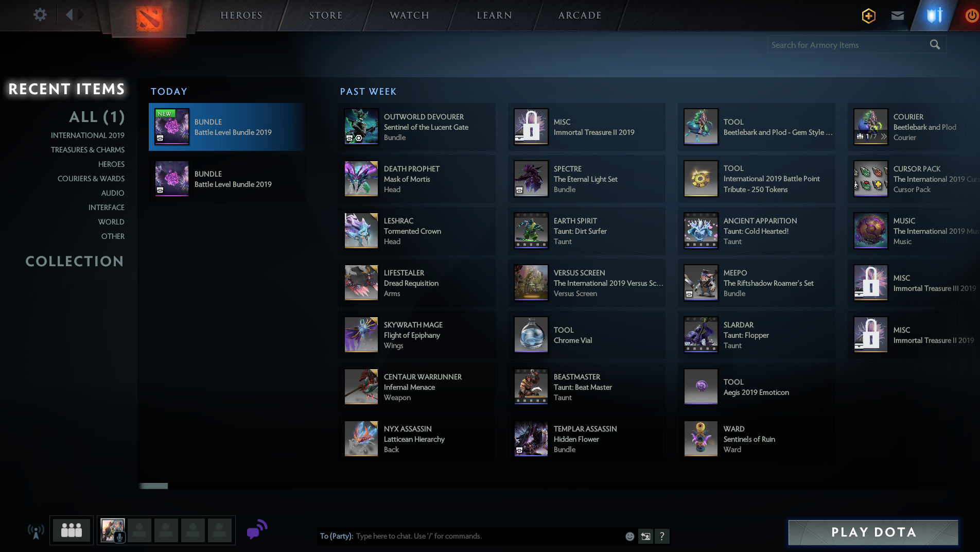Image resolution: width=980 pixels, height=552 pixels.
Task: Select Tormented Crown Leshrac item
Action: click(x=417, y=231)
